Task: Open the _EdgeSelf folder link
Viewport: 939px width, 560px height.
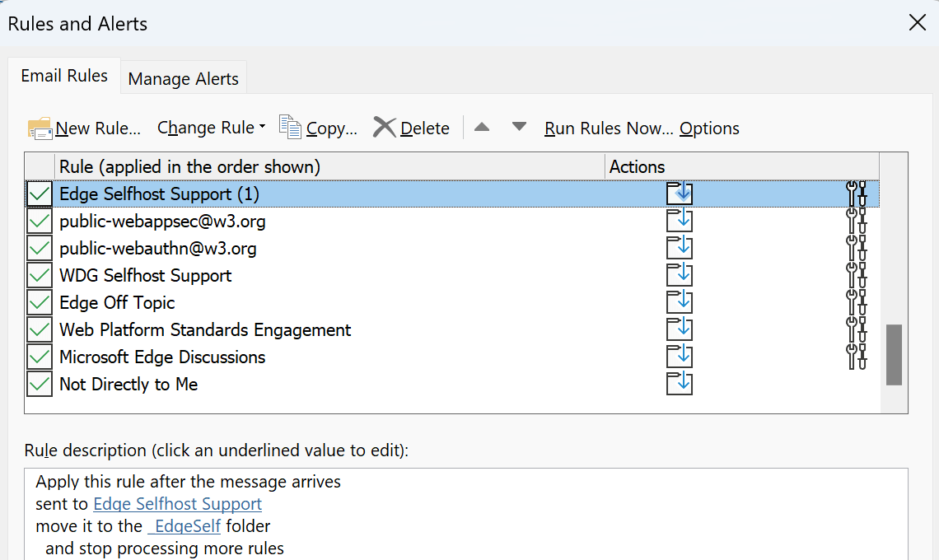Action: coord(185,526)
